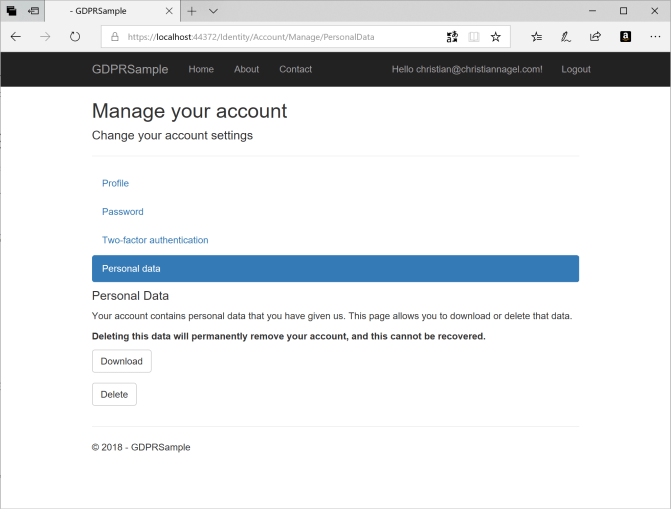
Task: Open the Contact navigation link
Action: pyautogui.click(x=295, y=69)
